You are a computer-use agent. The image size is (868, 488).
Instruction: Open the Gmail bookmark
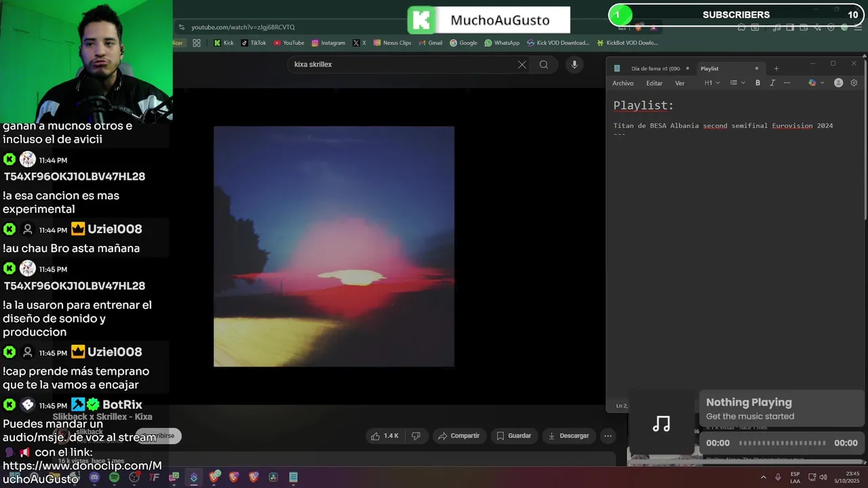tap(431, 43)
